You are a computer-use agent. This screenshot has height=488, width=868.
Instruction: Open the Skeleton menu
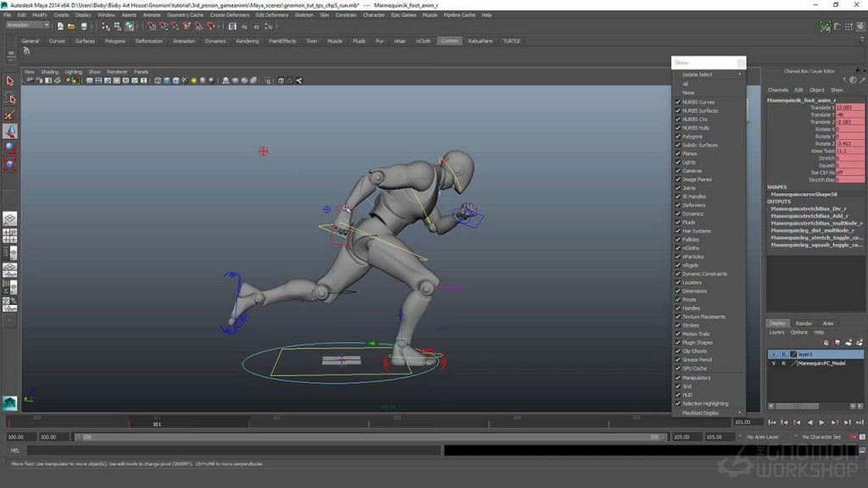(303, 14)
